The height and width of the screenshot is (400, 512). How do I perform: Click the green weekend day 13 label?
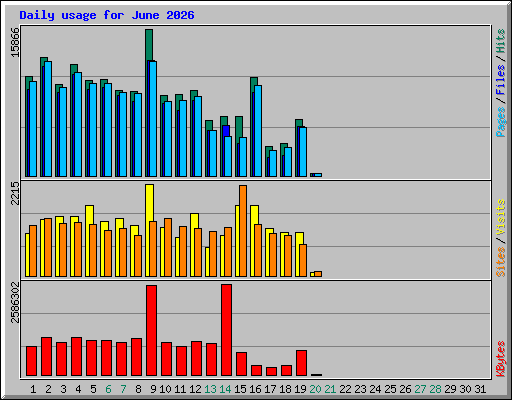point(210,389)
